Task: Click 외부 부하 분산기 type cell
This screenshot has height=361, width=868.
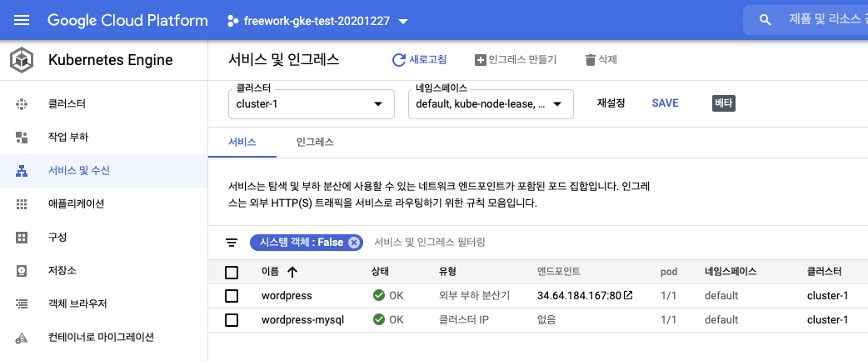Action: [x=475, y=296]
